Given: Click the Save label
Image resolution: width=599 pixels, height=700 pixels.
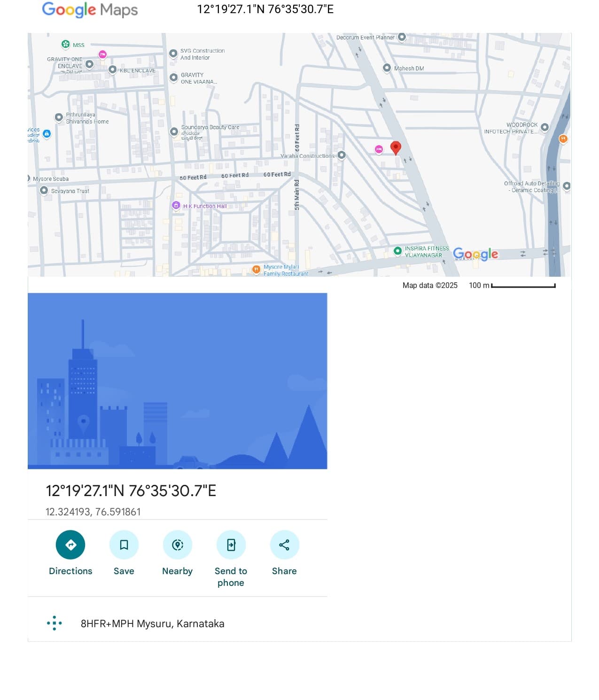Looking at the screenshot, I should pos(124,571).
